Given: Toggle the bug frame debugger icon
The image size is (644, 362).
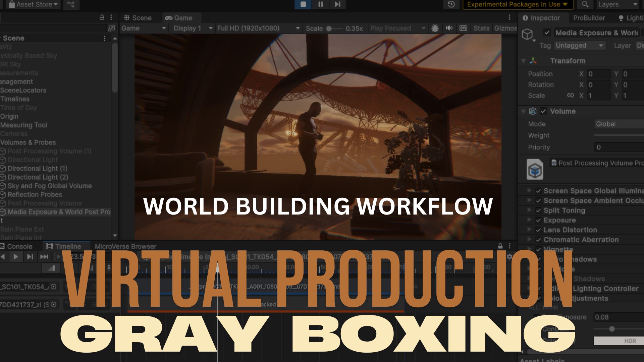Looking at the screenshot, I should (435, 28).
